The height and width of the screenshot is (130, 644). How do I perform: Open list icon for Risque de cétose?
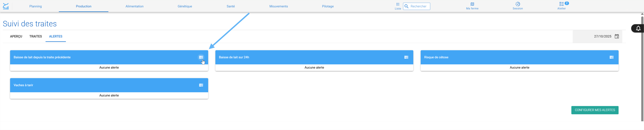click(x=611, y=57)
